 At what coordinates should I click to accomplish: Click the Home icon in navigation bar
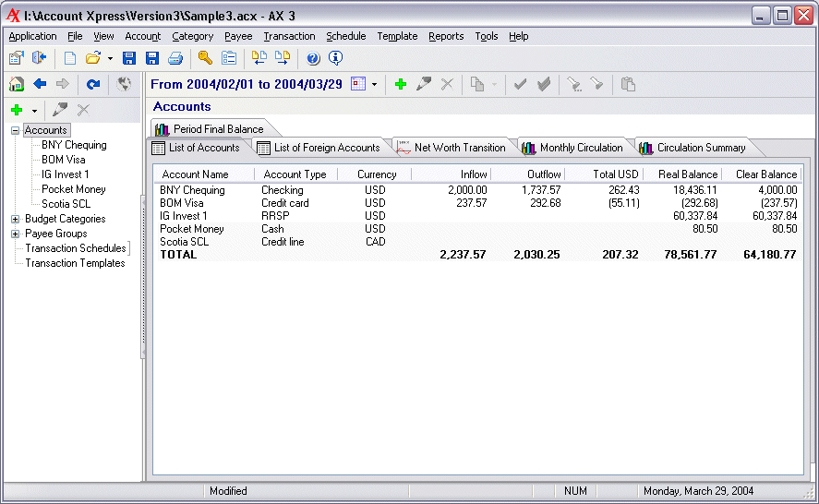[x=16, y=84]
